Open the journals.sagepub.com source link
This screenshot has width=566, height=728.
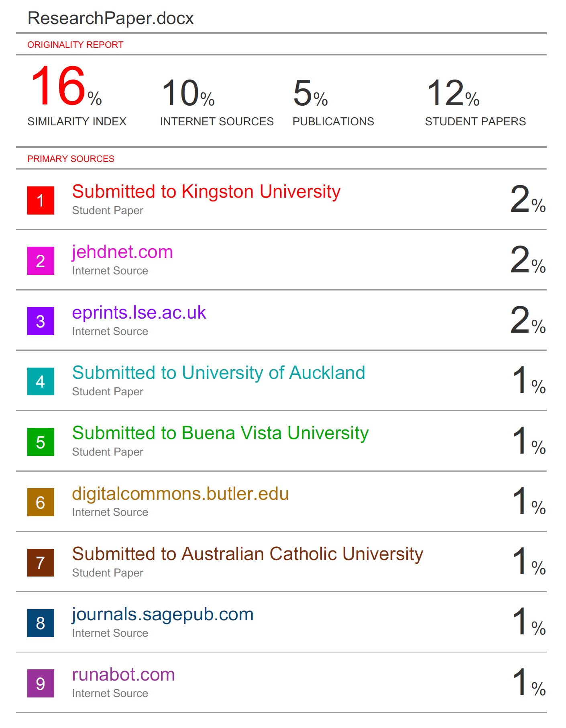pyautogui.click(x=163, y=615)
